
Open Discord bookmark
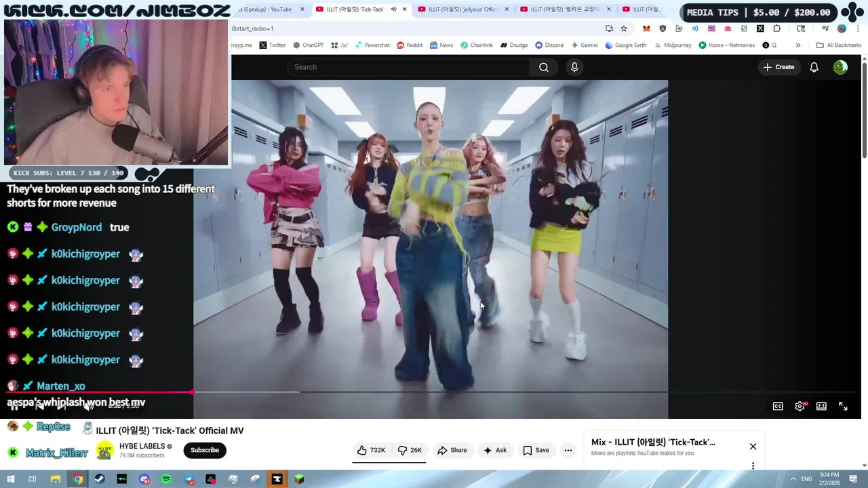tap(549, 45)
